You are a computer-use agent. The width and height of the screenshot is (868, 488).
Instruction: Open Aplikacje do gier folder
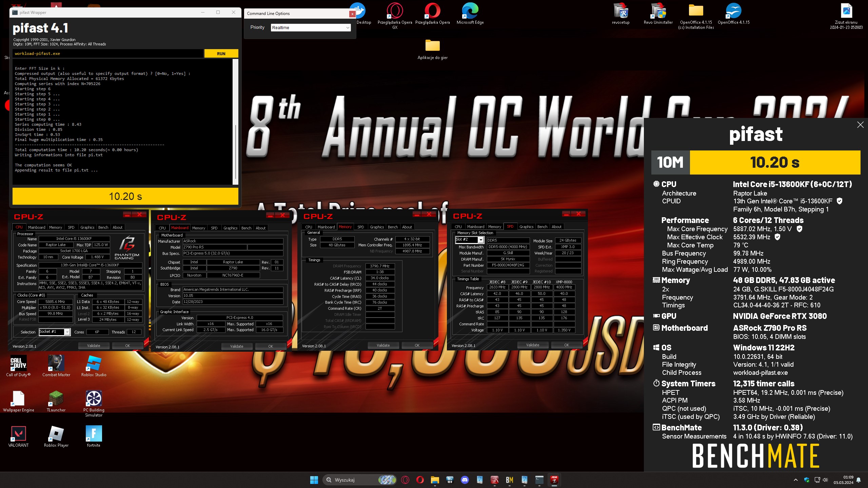pyautogui.click(x=432, y=49)
